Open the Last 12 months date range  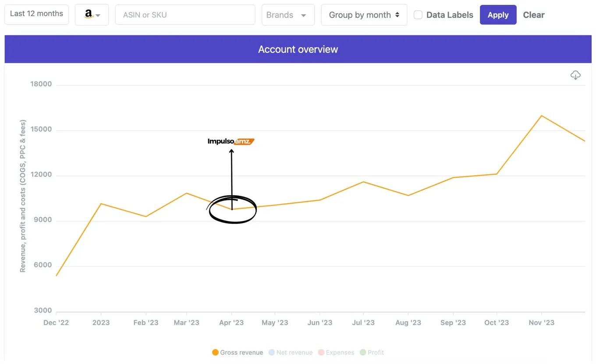point(36,14)
